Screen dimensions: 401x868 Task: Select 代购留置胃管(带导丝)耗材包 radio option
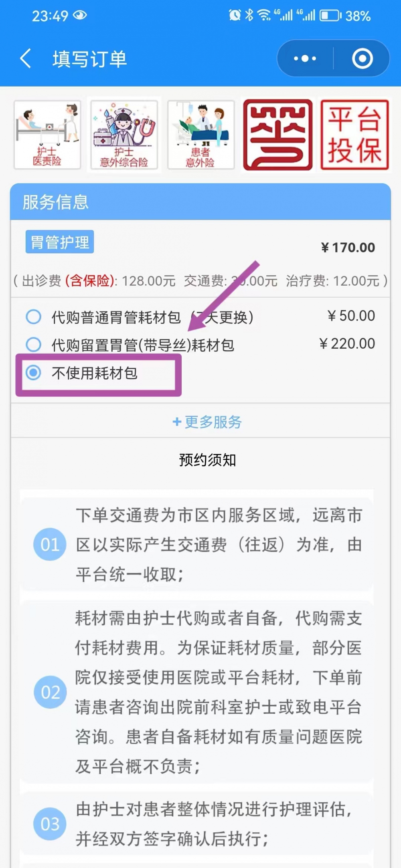(x=33, y=345)
